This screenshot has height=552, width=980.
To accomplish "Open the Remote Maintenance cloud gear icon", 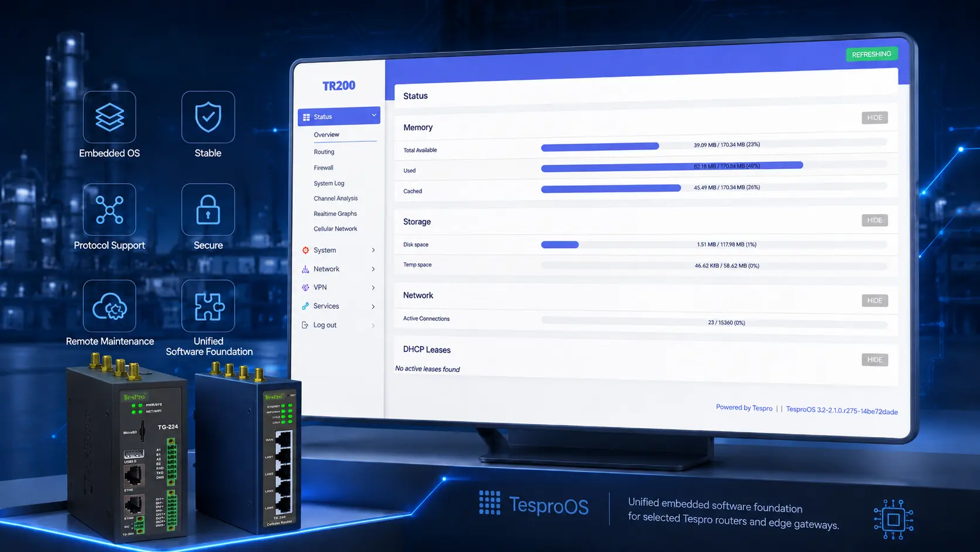I will pos(110,306).
